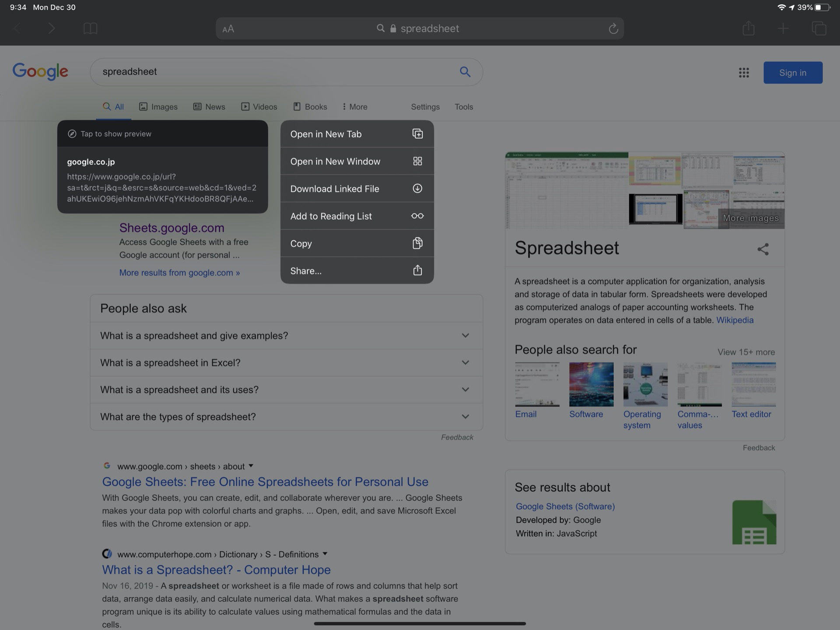Screen dimensions: 840x630
Task: Click blue search magnifier in search box
Action: 465,72
